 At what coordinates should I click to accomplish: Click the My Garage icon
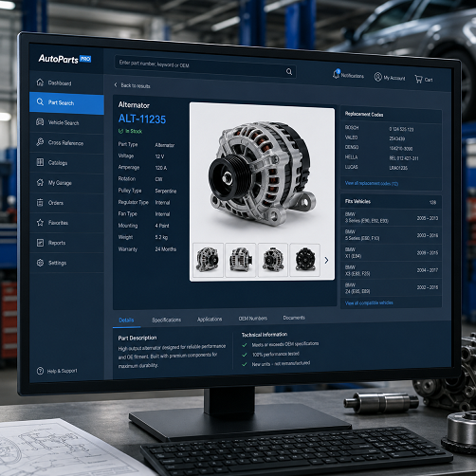tap(40, 182)
